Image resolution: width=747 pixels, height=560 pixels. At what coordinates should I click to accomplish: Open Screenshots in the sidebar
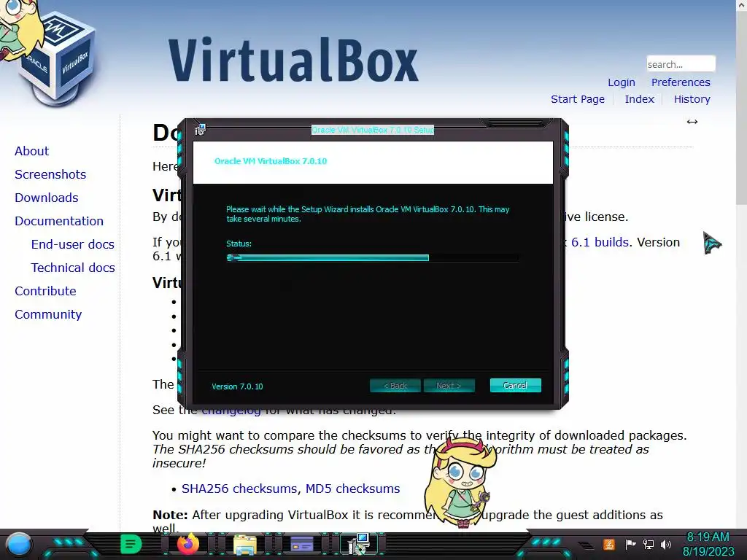[x=50, y=174]
